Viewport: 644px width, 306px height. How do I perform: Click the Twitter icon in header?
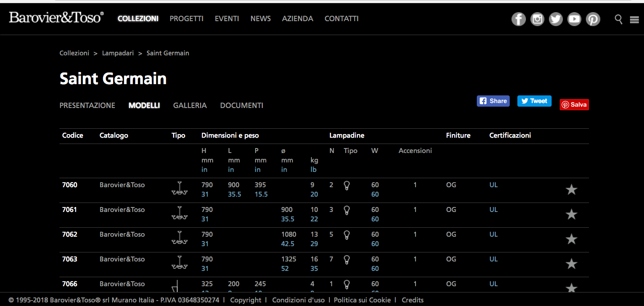pyautogui.click(x=556, y=19)
